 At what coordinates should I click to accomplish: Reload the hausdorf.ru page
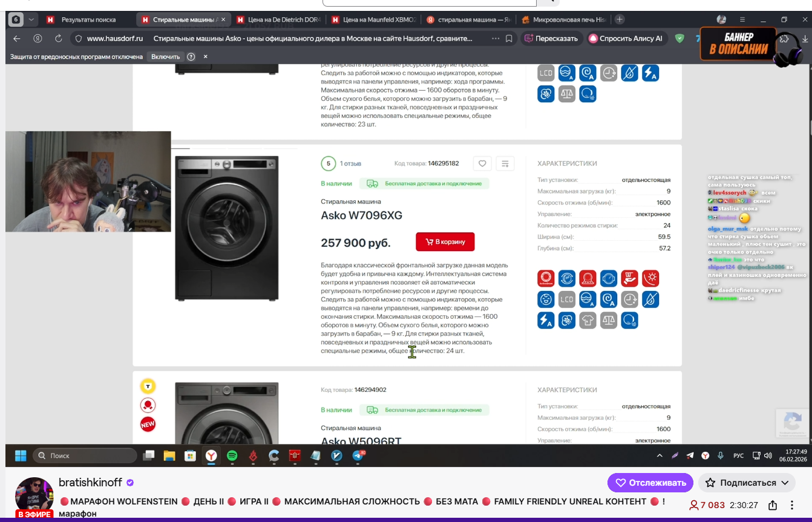tap(59, 38)
